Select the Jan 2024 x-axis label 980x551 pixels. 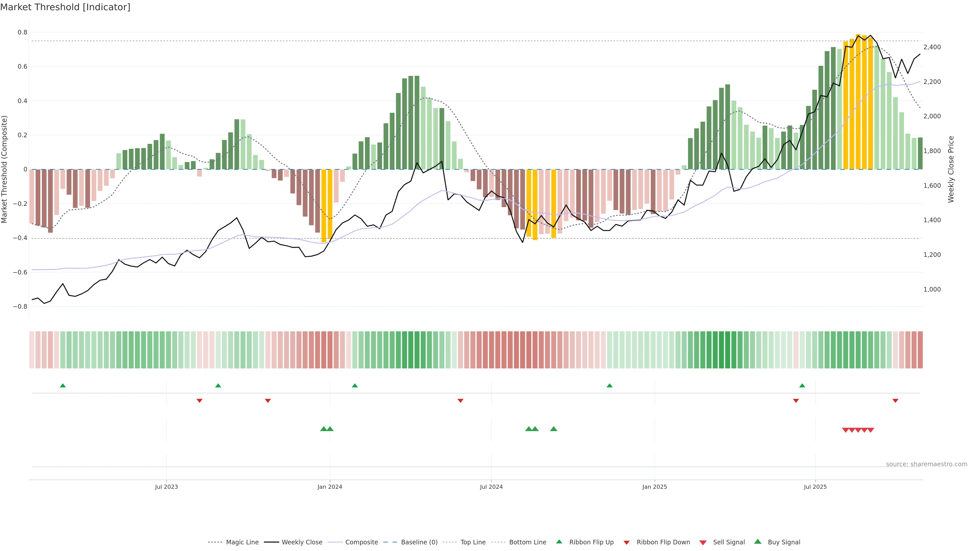coord(330,487)
